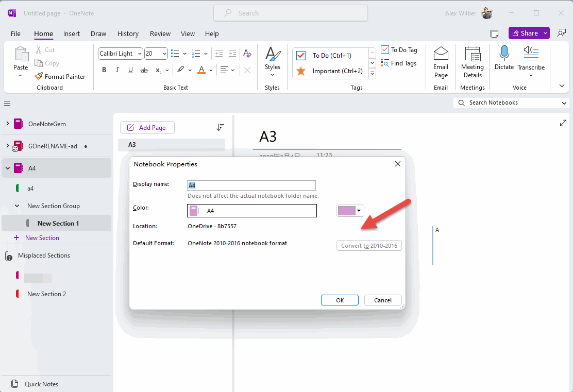
Task: Click the Format Painter icon
Action: pos(39,76)
